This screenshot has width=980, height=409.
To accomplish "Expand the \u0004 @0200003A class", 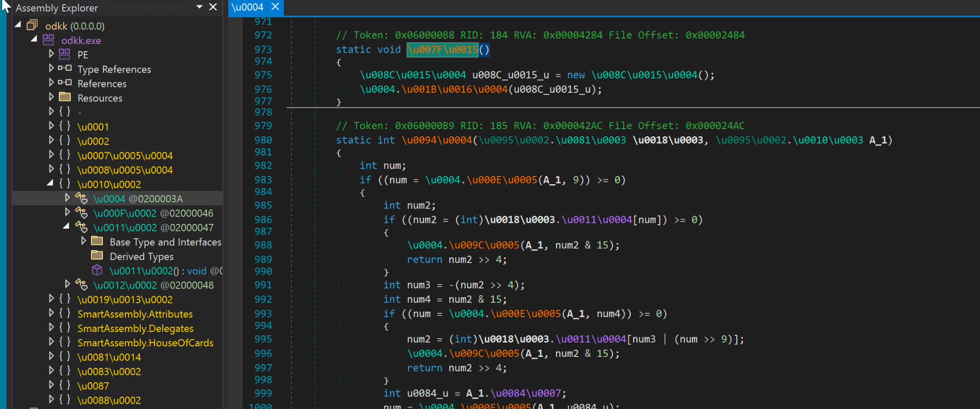I will [x=67, y=198].
